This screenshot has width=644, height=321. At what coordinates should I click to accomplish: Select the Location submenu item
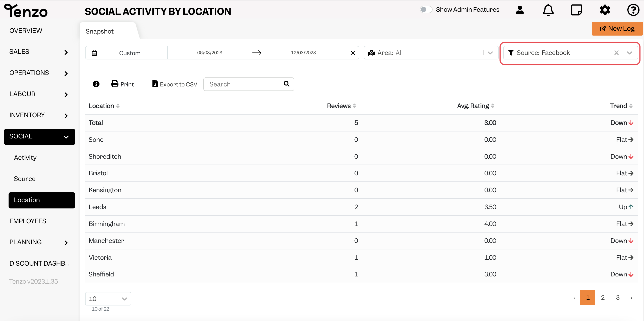point(42,200)
